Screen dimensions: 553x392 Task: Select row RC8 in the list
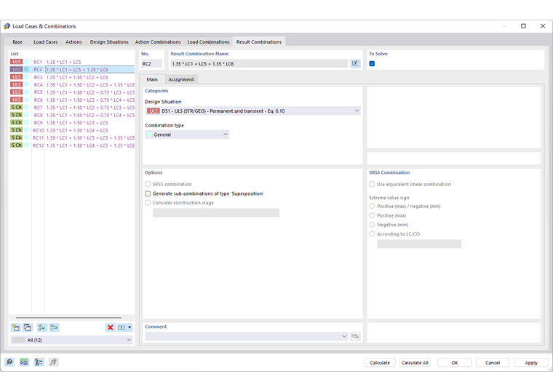[72, 115]
